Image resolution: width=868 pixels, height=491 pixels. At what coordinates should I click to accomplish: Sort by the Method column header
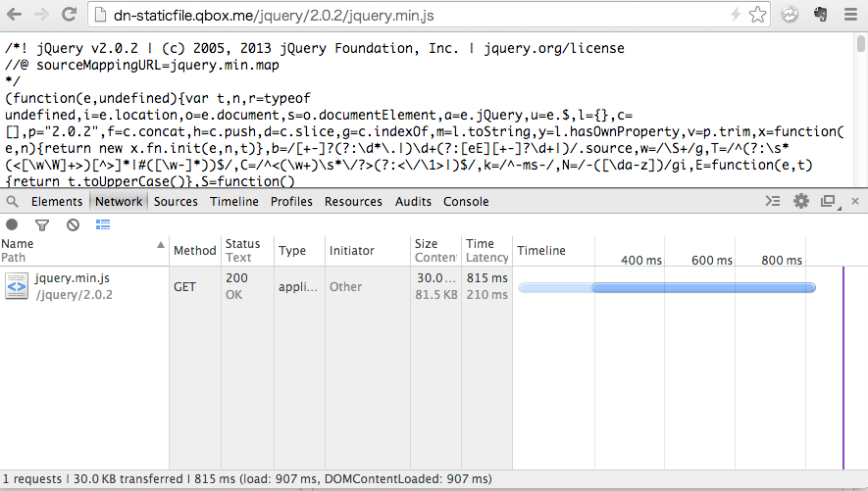click(x=195, y=251)
